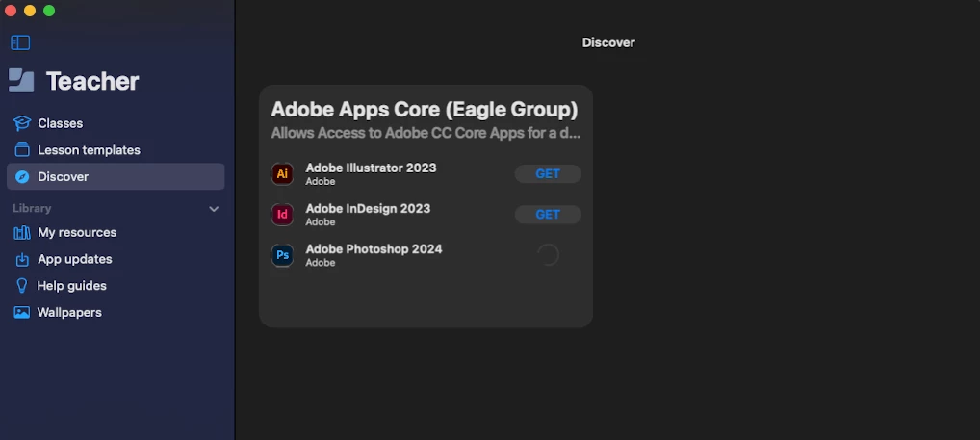Click the My resources books icon

tap(22, 232)
